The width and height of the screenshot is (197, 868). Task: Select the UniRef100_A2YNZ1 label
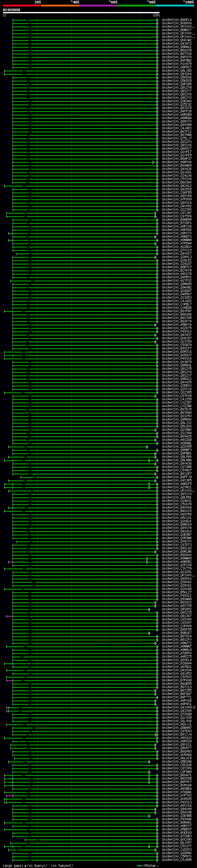pyautogui.click(x=177, y=487)
